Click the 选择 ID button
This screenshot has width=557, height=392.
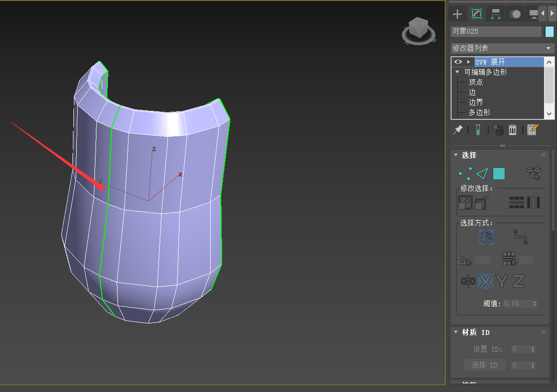[485, 365]
